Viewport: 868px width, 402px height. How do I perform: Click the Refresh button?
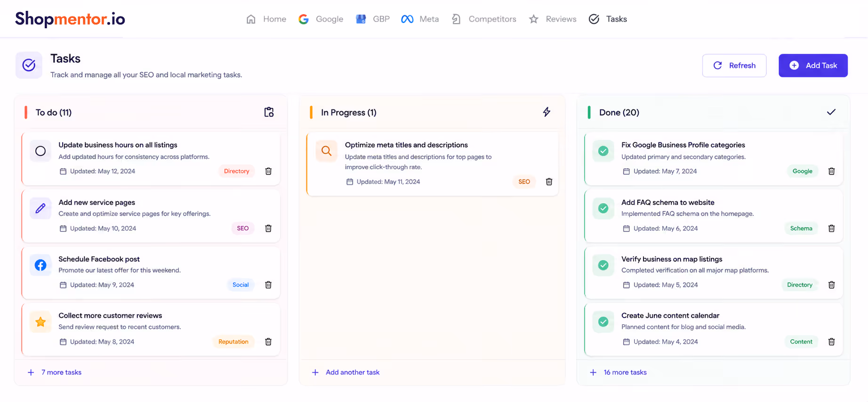point(734,66)
